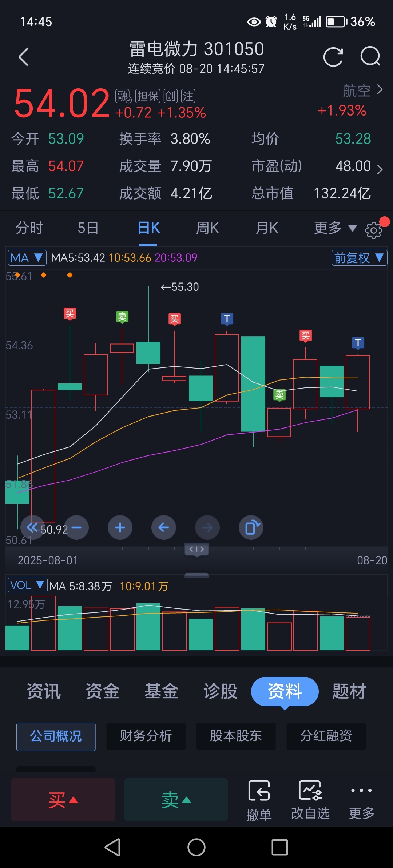Screen dimensions: 393x868
Task: Tap the red 买 buy button
Action: pyautogui.click(x=63, y=800)
